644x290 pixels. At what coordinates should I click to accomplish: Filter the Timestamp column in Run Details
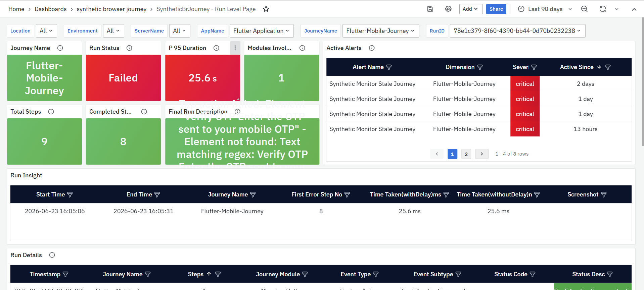(x=65, y=275)
